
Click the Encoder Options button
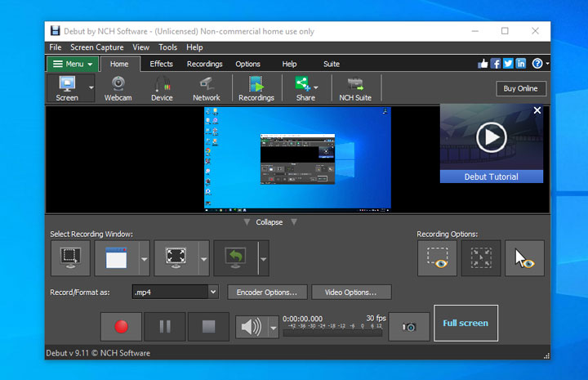(267, 292)
